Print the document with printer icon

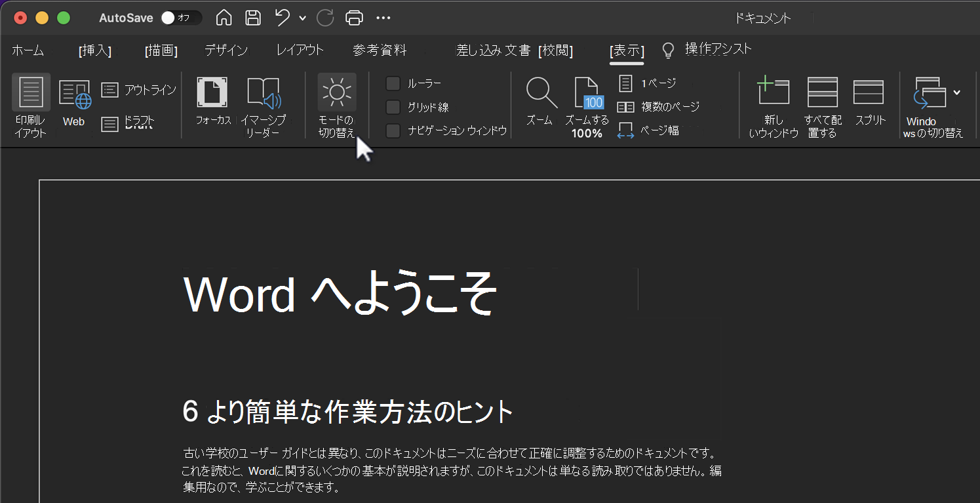(x=355, y=18)
